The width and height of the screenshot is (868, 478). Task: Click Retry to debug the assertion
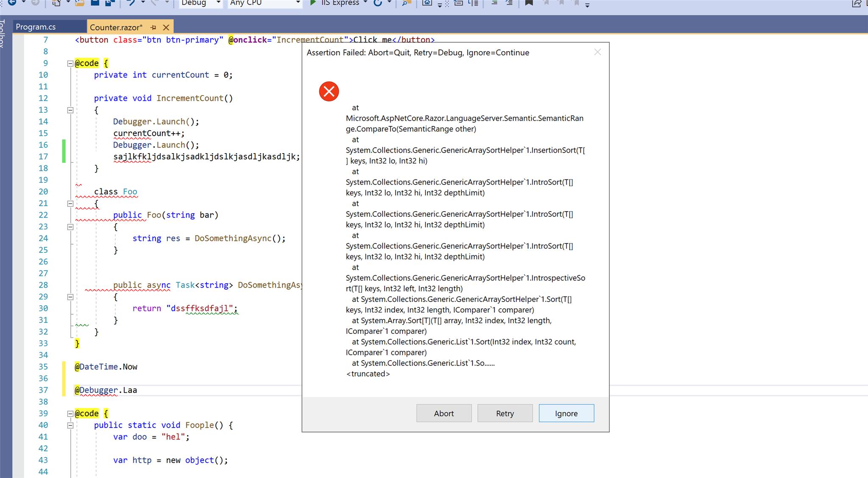click(x=504, y=413)
